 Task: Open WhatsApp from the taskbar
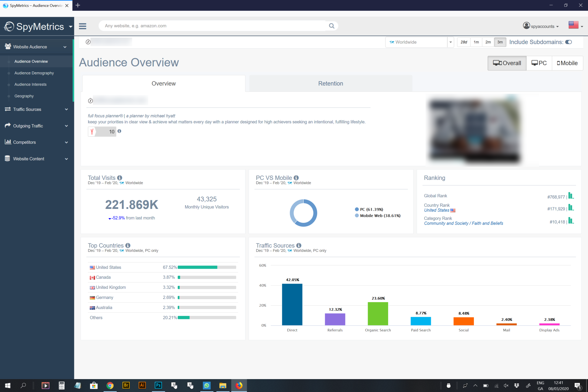point(207,385)
